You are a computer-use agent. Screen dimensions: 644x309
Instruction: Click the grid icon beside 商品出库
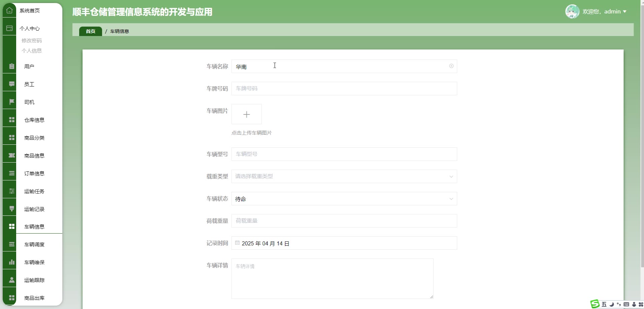tap(12, 298)
